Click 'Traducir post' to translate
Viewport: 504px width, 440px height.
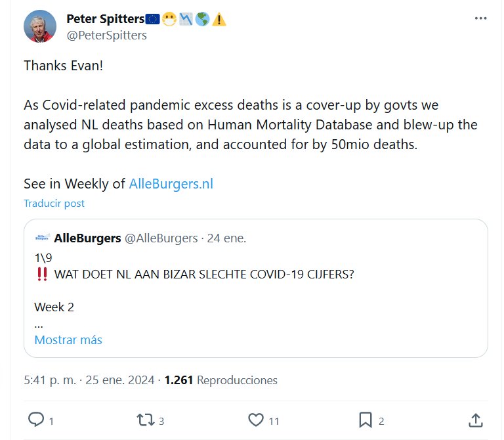pyautogui.click(x=54, y=203)
